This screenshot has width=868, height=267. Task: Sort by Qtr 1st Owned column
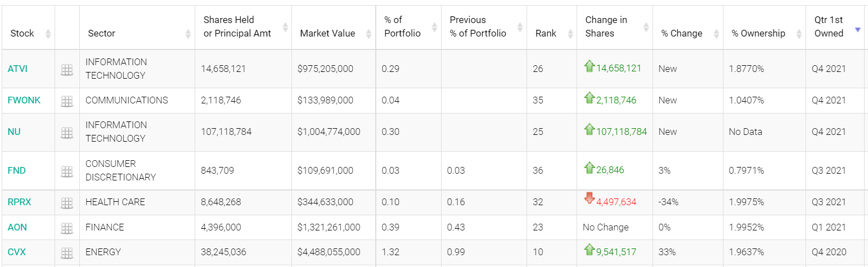pyautogui.click(x=829, y=27)
